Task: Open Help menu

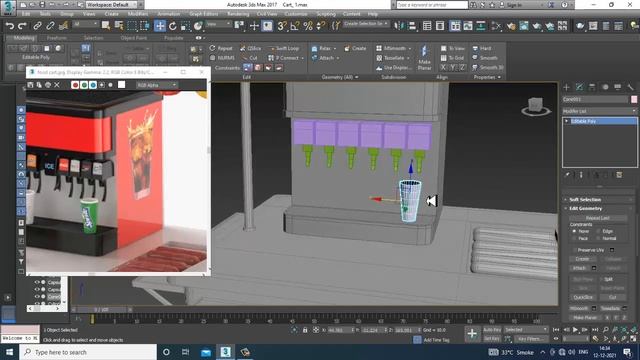Action: coord(373,14)
